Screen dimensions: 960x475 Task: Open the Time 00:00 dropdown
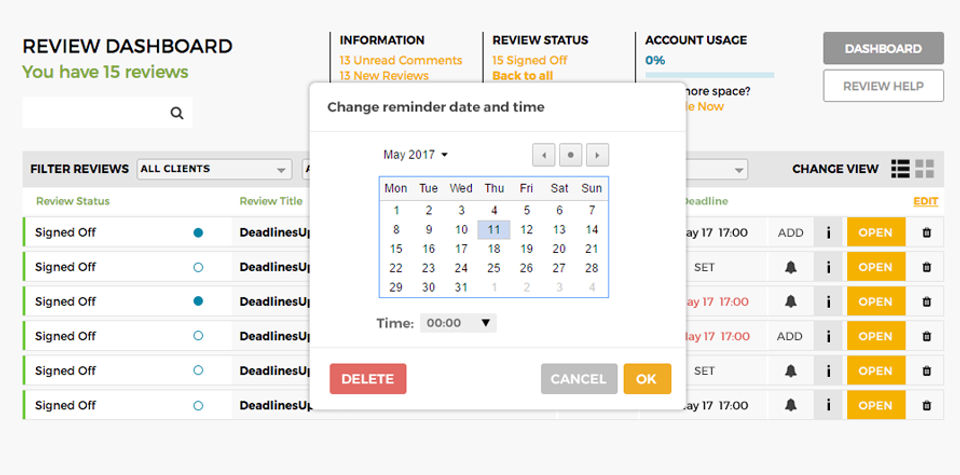[x=458, y=323]
